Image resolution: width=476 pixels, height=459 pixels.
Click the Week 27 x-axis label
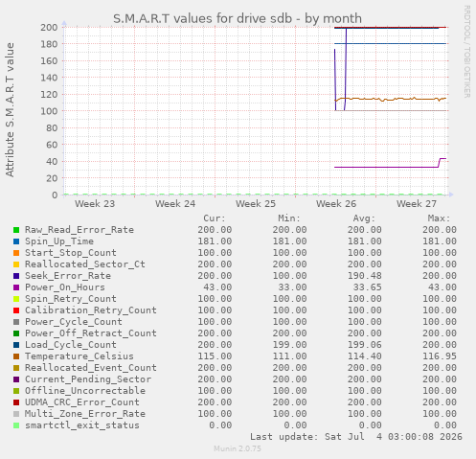click(417, 204)
